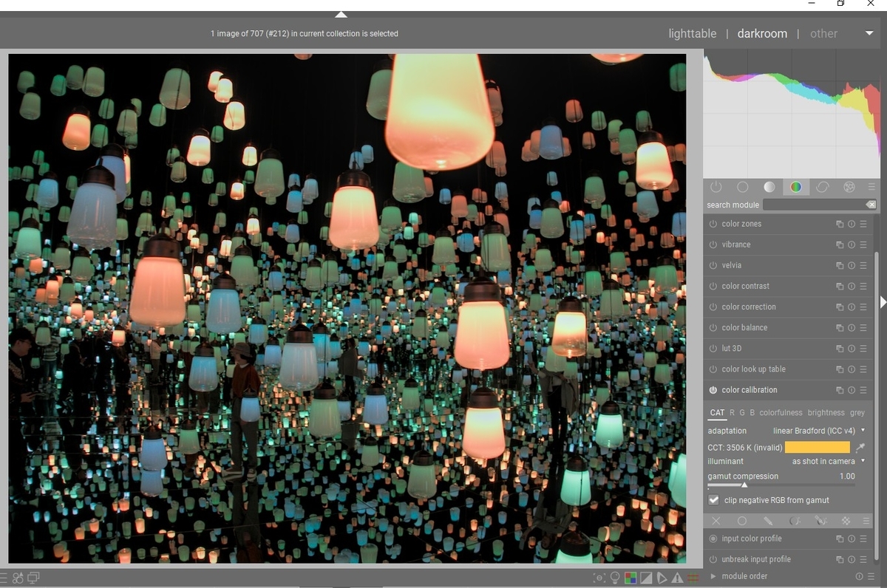Open illuminant dropdown as shot in camera
The width and height of the screenshot is (887, 588).
[828, 461]
